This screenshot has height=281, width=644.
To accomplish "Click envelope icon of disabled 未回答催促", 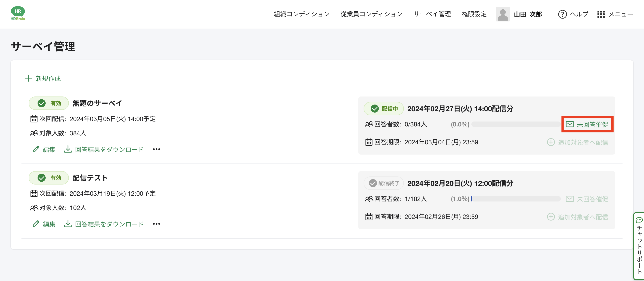I will [x=570, y=199].
